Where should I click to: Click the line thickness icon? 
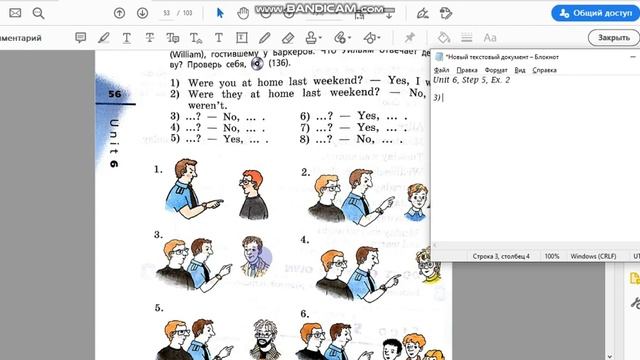tap(467, 38)
